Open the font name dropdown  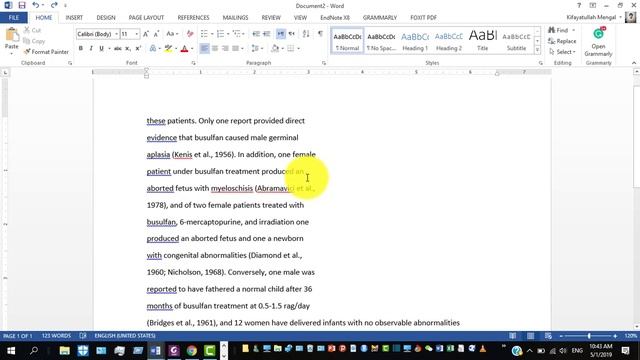pyautogui.click(x=116, y=34)
